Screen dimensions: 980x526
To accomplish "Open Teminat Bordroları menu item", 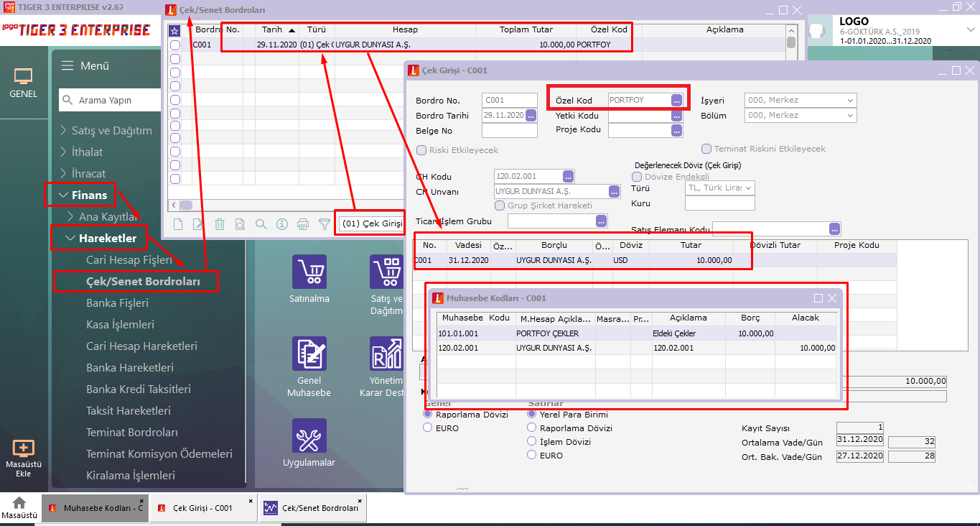I will coord(132,433).
